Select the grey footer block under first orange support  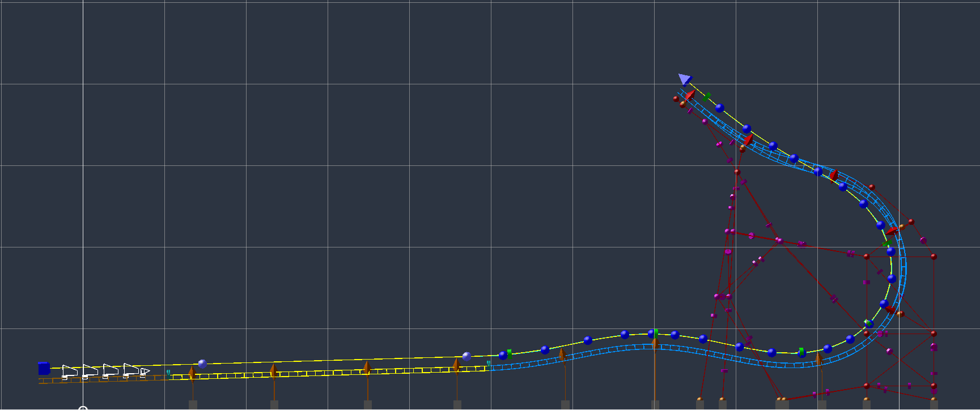tap(193, 405)
